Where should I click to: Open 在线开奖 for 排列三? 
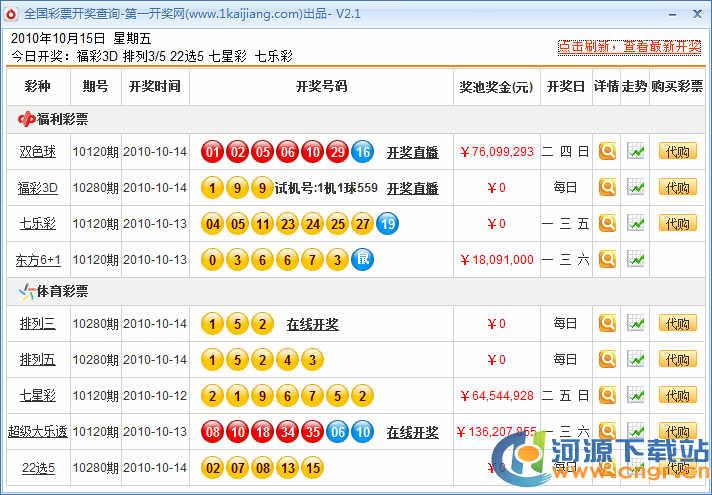pos(312,324)
